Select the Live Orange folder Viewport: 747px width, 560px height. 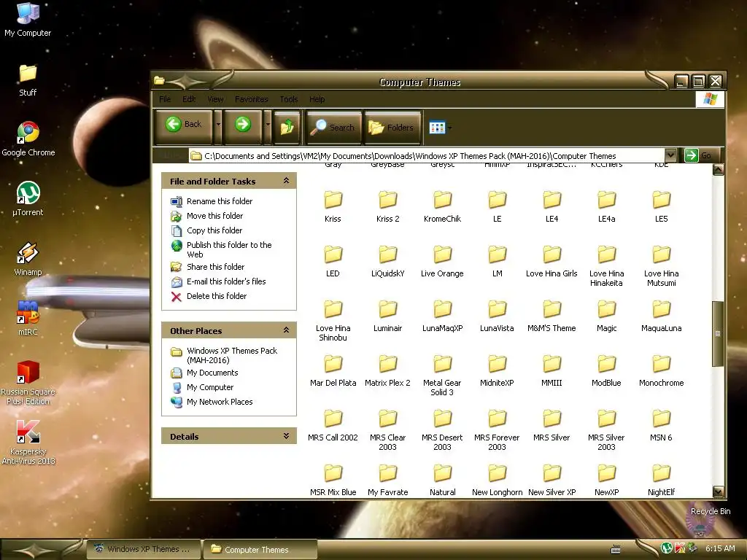442,262
